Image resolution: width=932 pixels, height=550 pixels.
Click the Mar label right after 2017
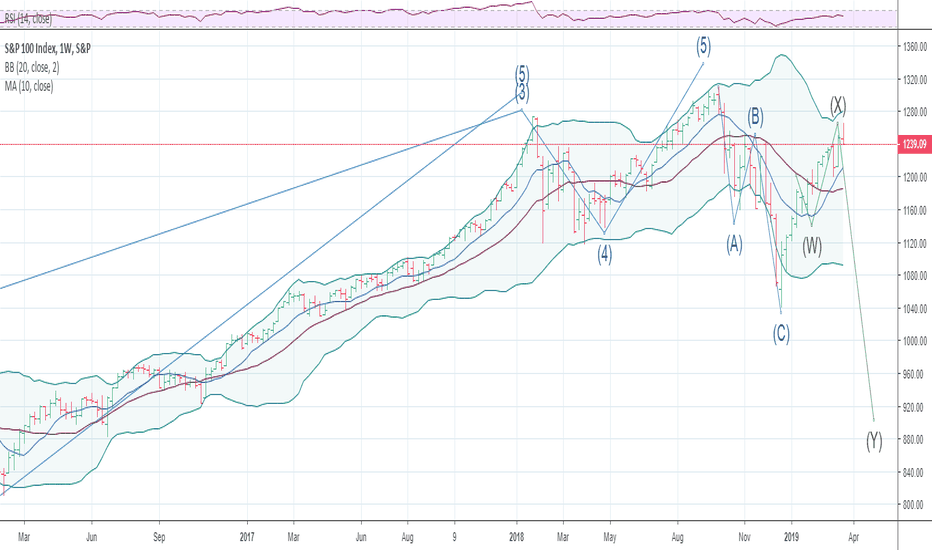pos(294,537)
